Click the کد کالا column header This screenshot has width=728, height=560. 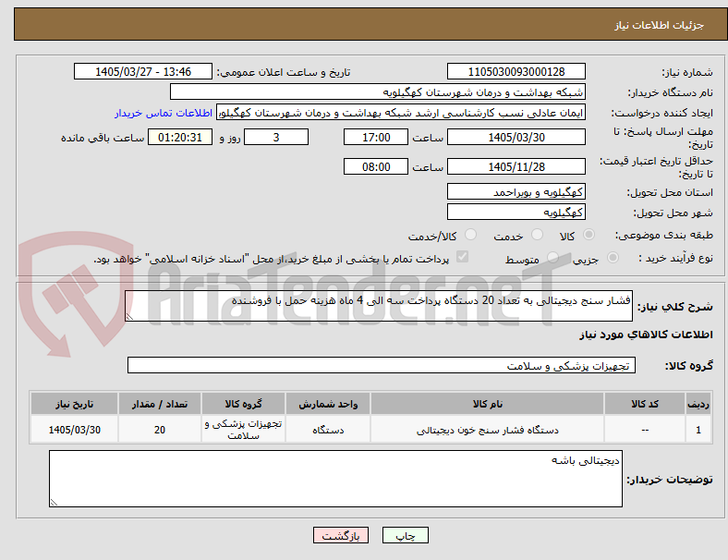click(x=645, y=404)
